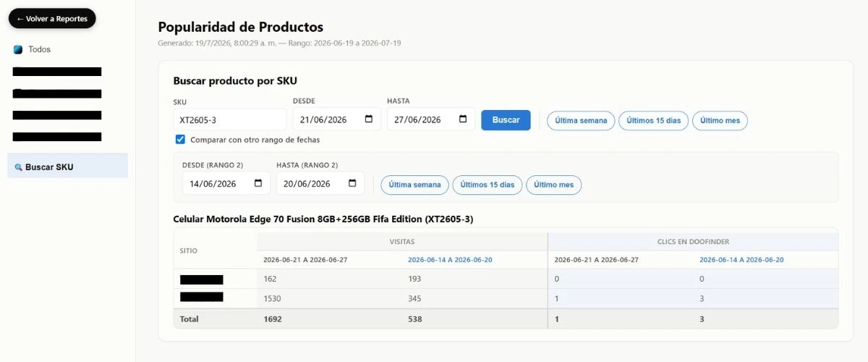868x362 pixels.
Task: Click Doofinder 2026-06-21 a 2026-06-27 subheader
Action: pos(597,260)
